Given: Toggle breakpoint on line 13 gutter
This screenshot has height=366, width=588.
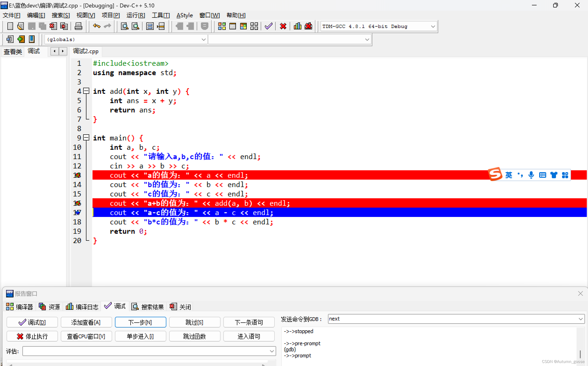Looking at the screenshot, I should coord(77,175).
